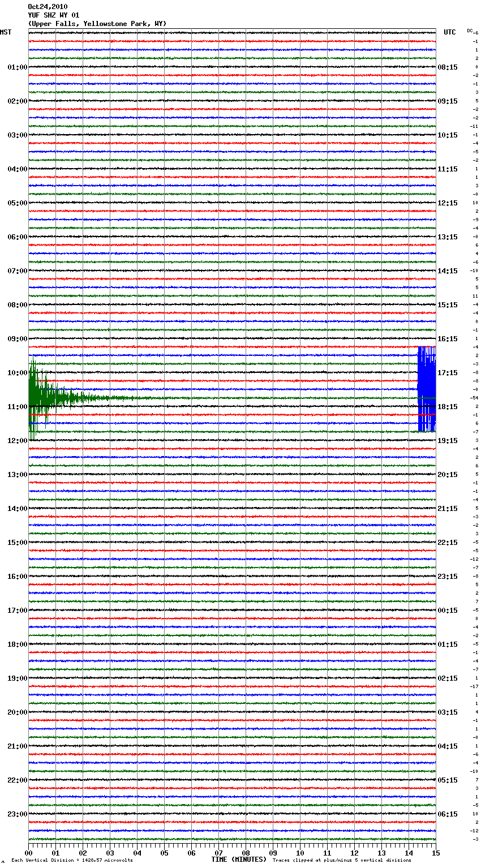Click the 14:15 UTC time label
This screenshot has width=481, height=868.
point(448,271)
